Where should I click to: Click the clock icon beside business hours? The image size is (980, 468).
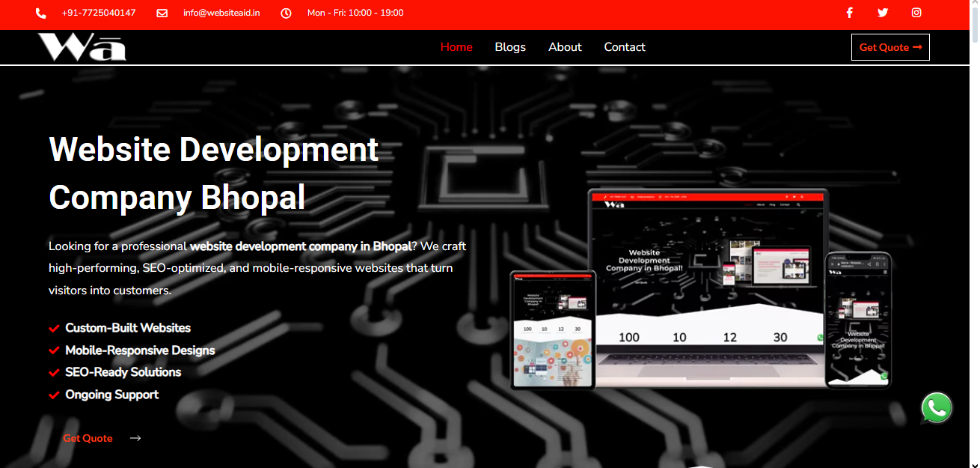(286, 13)
